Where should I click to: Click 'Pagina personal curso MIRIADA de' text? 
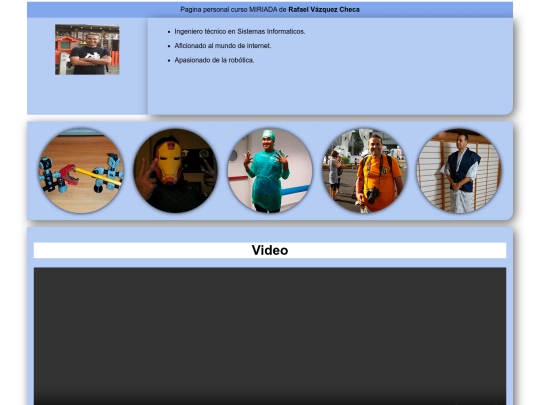[x=233, y=10]
